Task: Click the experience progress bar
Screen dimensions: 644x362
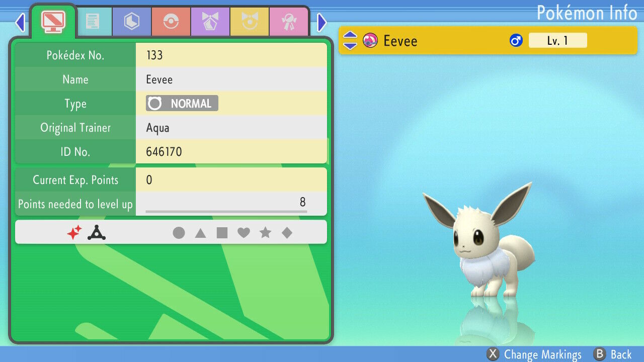Action: click(x=226, y=212)
